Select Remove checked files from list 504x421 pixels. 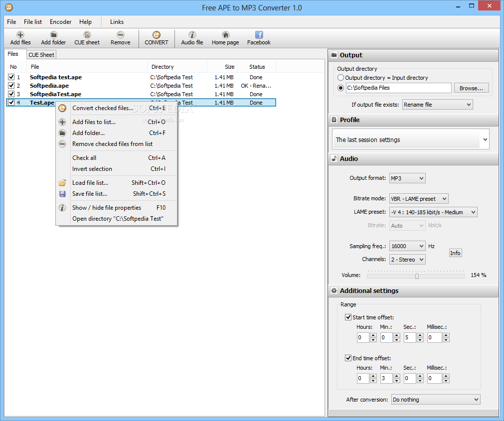(x=116, y=144)
